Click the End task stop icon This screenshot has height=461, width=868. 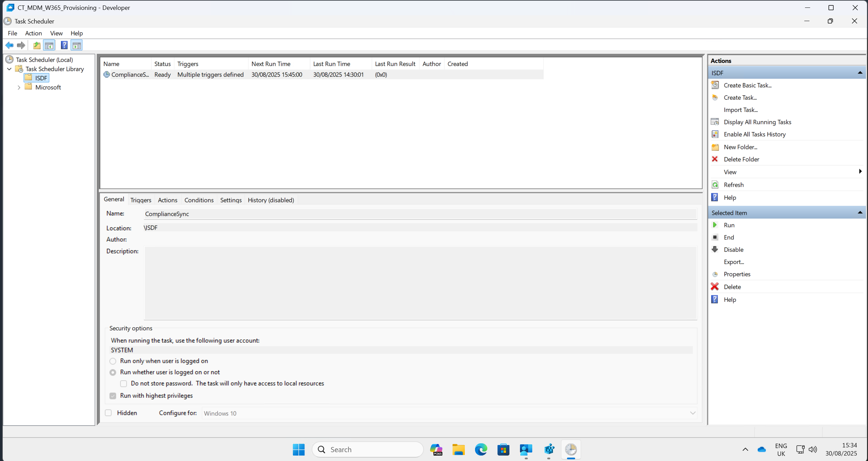coord(715,237)
